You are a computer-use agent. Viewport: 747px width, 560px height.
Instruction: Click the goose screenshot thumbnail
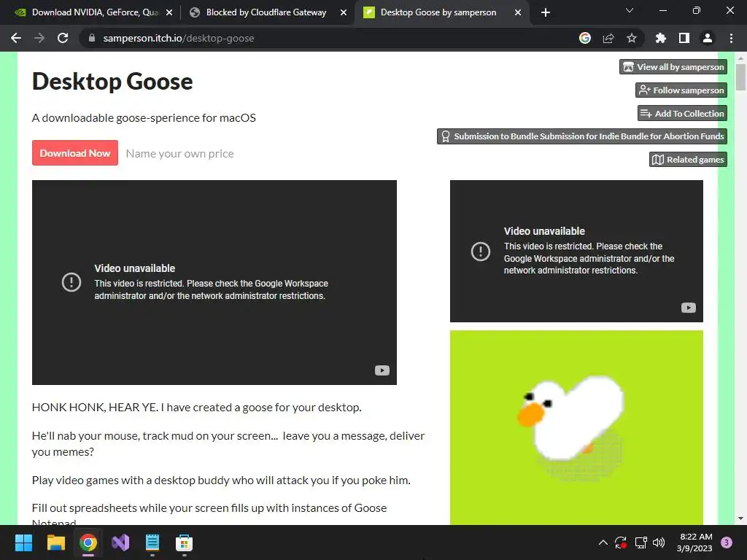576,427
